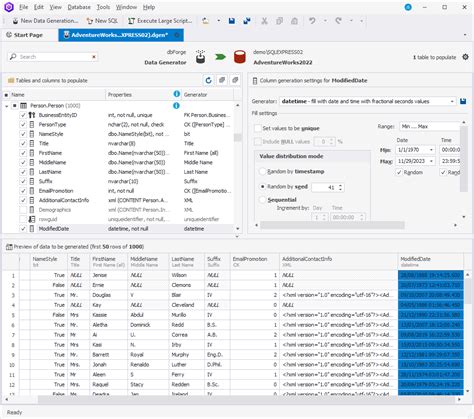Select Random by timestamp option
This screenshot has width=474, height=419.
tap(262, 171)
